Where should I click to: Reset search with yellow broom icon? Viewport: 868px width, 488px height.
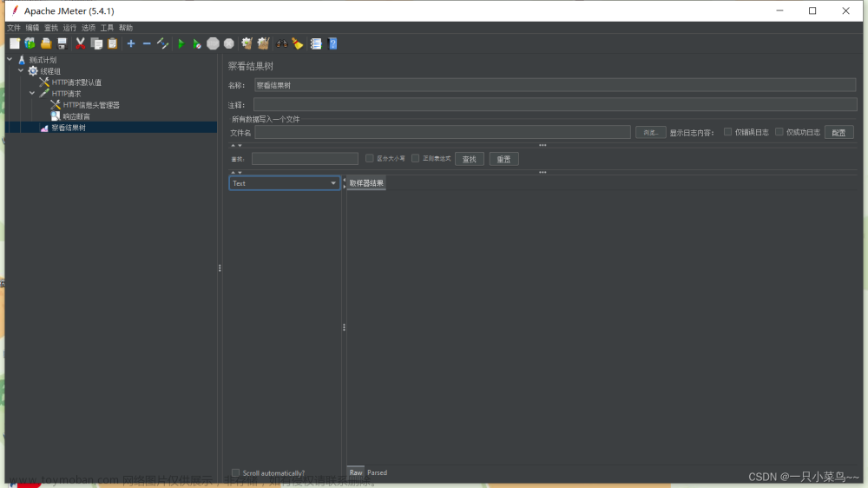point(298,43)
